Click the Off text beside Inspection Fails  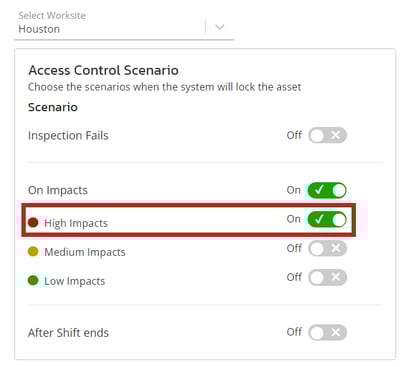pyautogui.click(x=294, y=135)
